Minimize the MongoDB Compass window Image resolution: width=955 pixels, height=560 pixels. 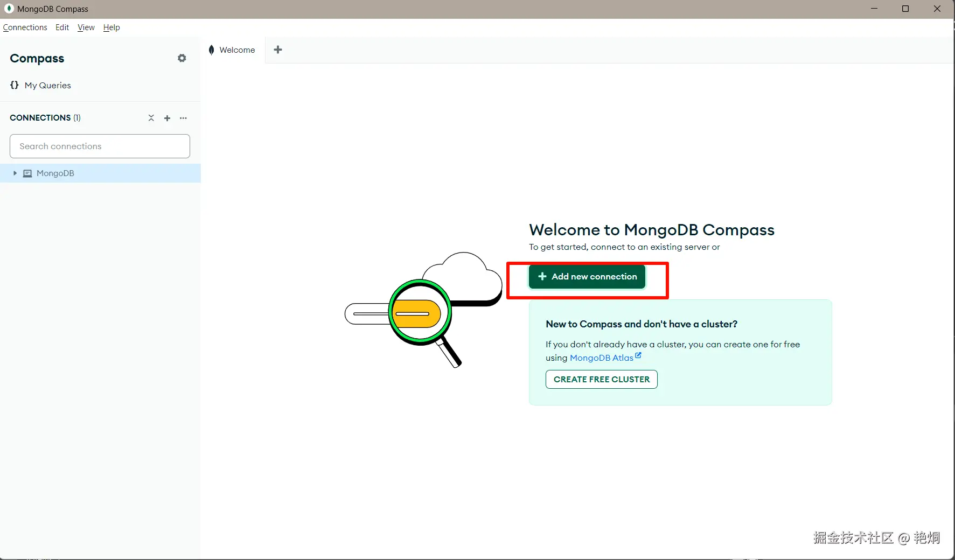pyautogui.click(x=874, y=9)
